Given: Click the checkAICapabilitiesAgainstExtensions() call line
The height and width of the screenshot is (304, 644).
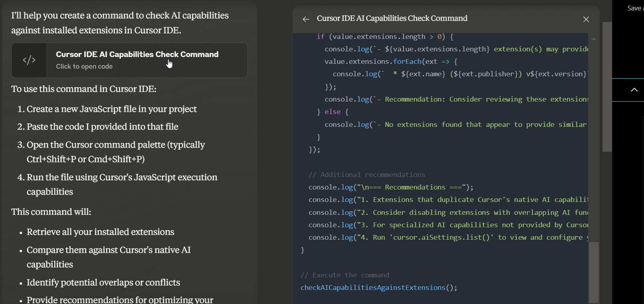Looking at the screenshot, I should point(378,288).
